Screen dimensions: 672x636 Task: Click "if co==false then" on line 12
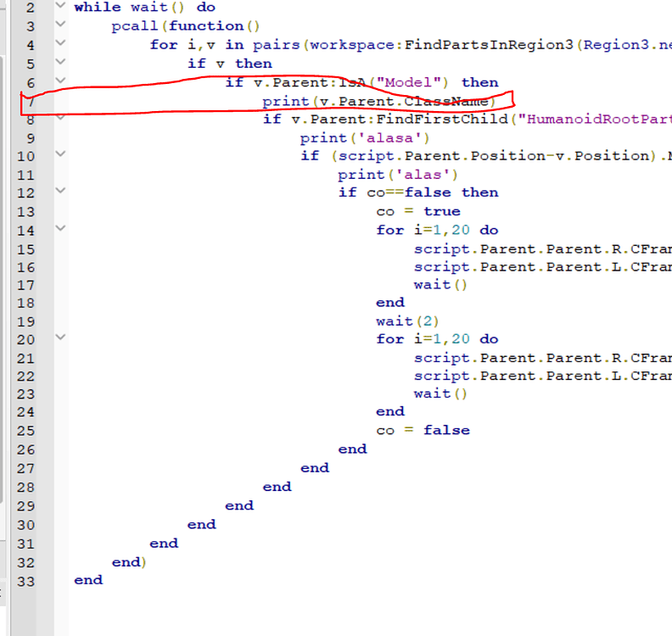pyautogui.click(x=418, y=192)
